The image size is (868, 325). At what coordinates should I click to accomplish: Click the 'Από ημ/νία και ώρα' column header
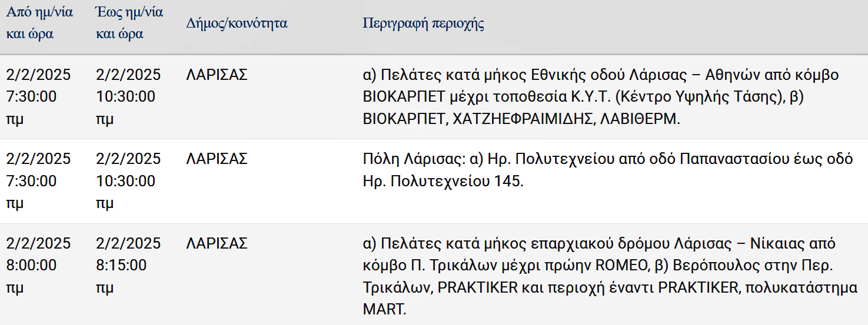pos(39,23)
